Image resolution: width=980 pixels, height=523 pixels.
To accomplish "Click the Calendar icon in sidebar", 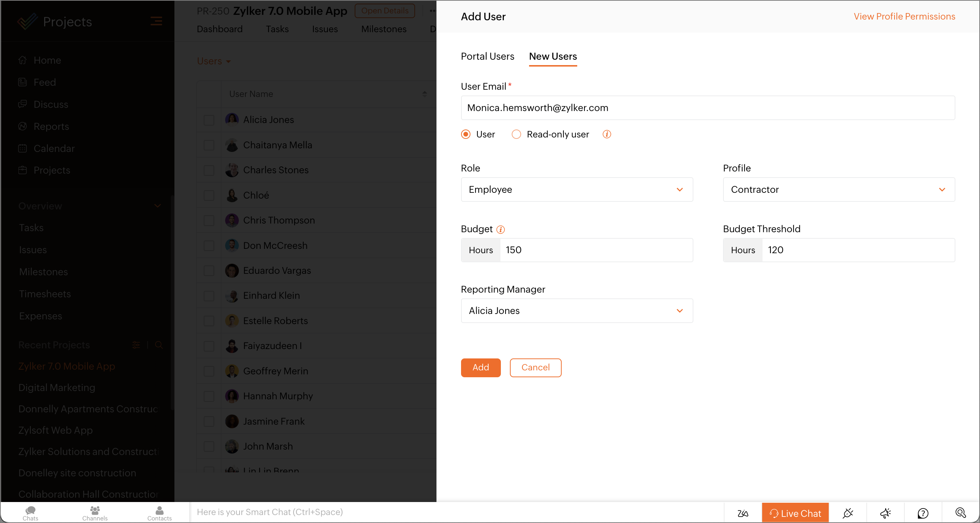I will (22, 148).
